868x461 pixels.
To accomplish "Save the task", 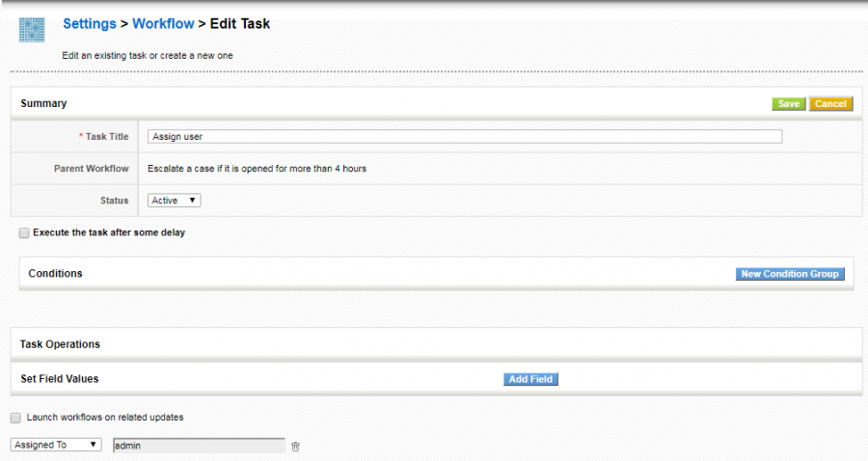I will pyautogui.click(x=789, y=104).
